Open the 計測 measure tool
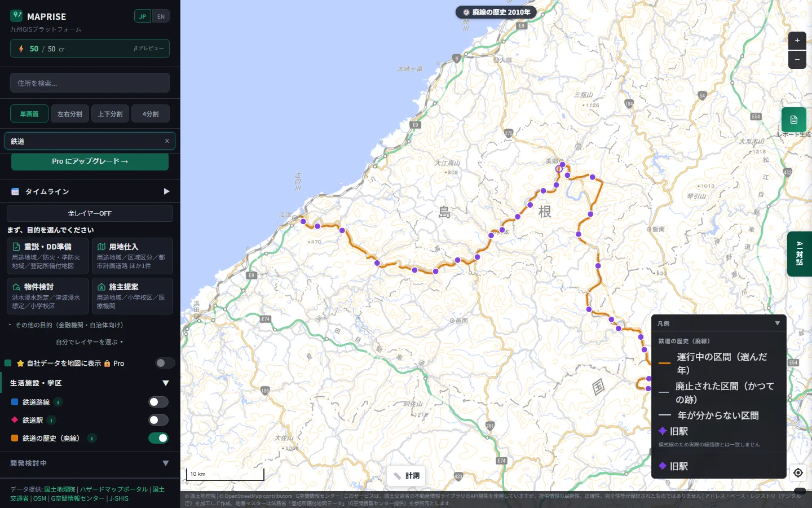 (x=406, y=476)
